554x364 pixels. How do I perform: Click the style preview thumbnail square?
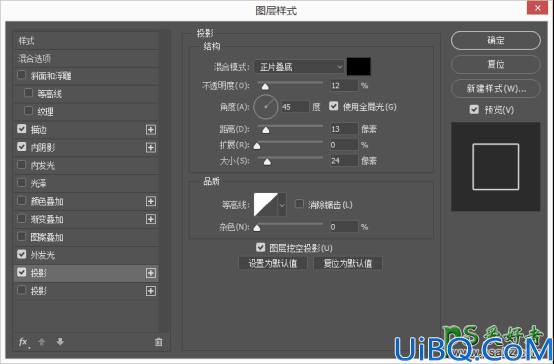495,167
